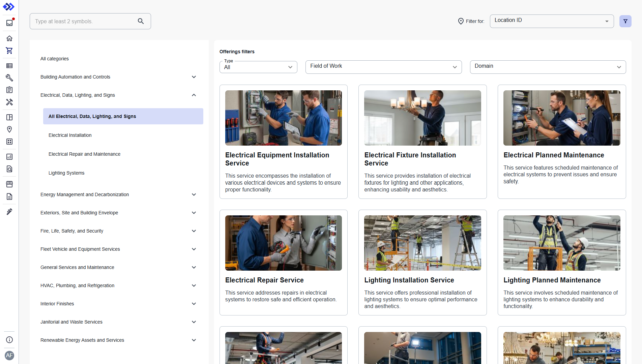Select Lighting Systems subcategory

66,173
